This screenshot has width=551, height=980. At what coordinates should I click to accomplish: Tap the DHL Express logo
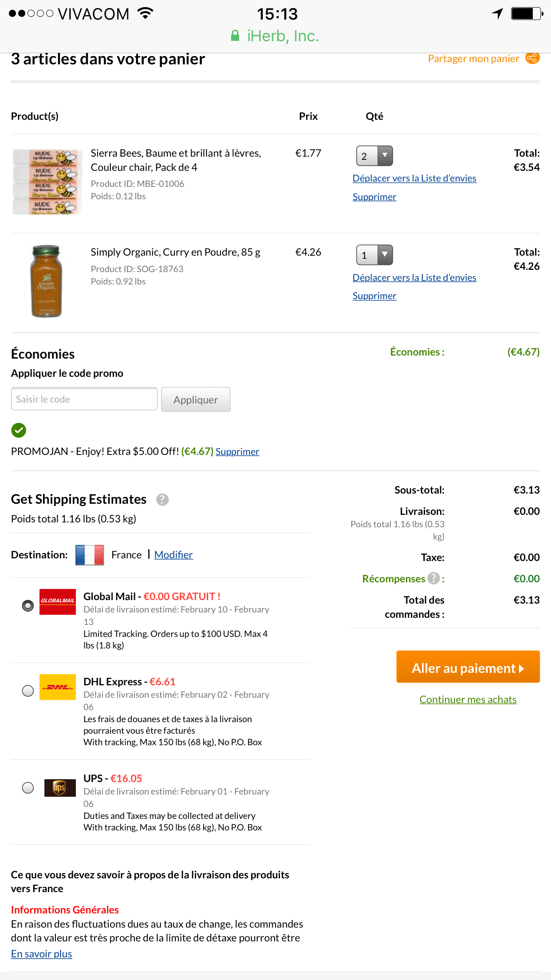(x=58, y=687)
